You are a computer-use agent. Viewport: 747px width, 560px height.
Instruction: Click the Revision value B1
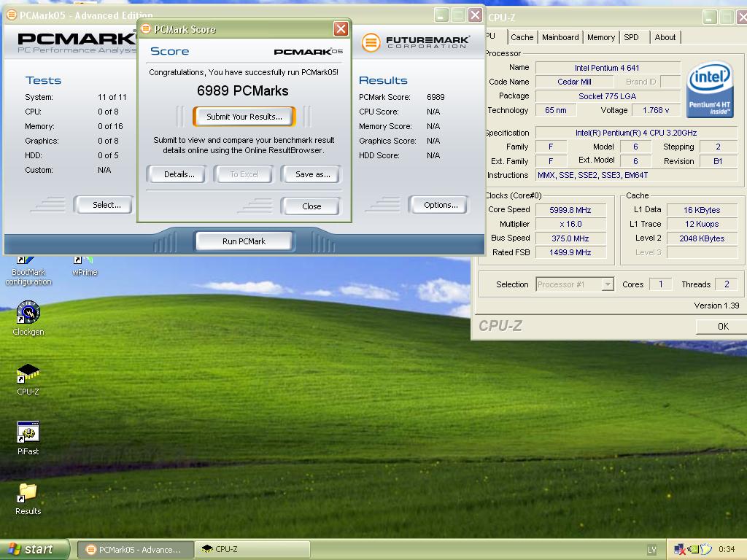(x=718, y=161)
